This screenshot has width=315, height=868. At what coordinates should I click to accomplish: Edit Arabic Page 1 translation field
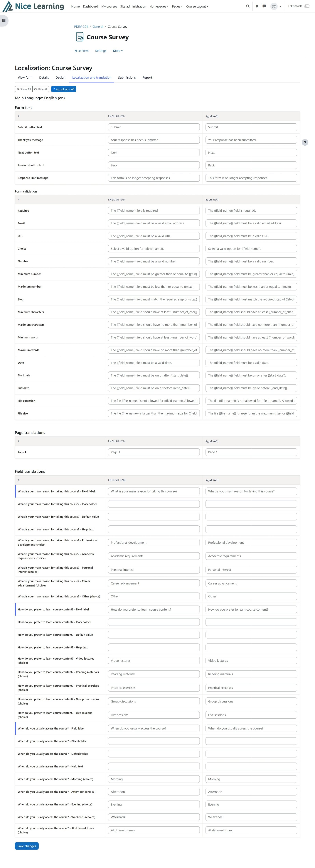click(251, 452)
